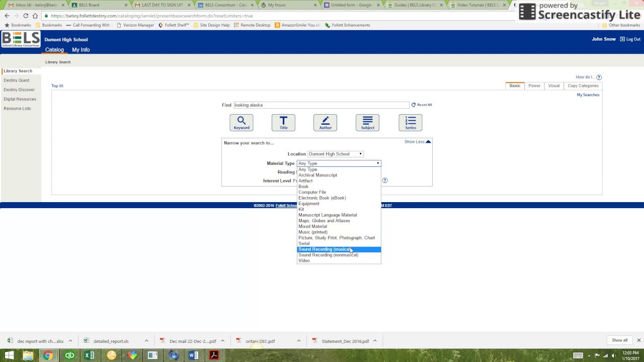
Task: Select 'Book' from the material type list
Action: coord(303,187)
